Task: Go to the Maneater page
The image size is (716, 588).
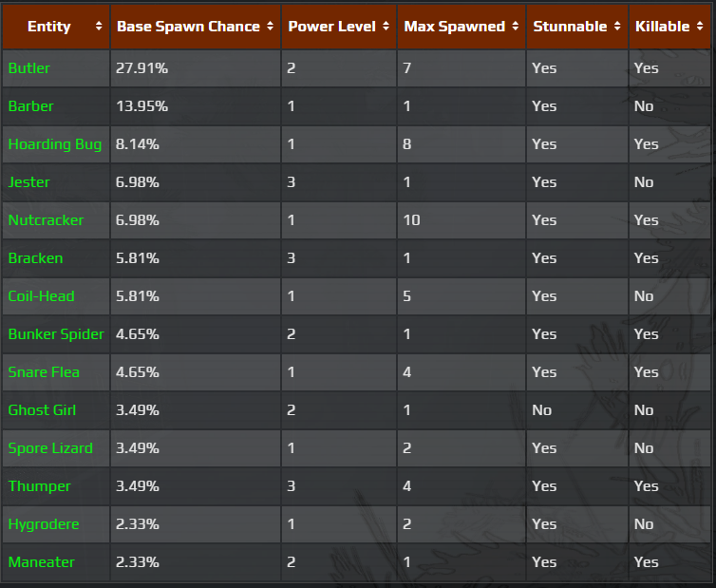Action: (42, 562)
